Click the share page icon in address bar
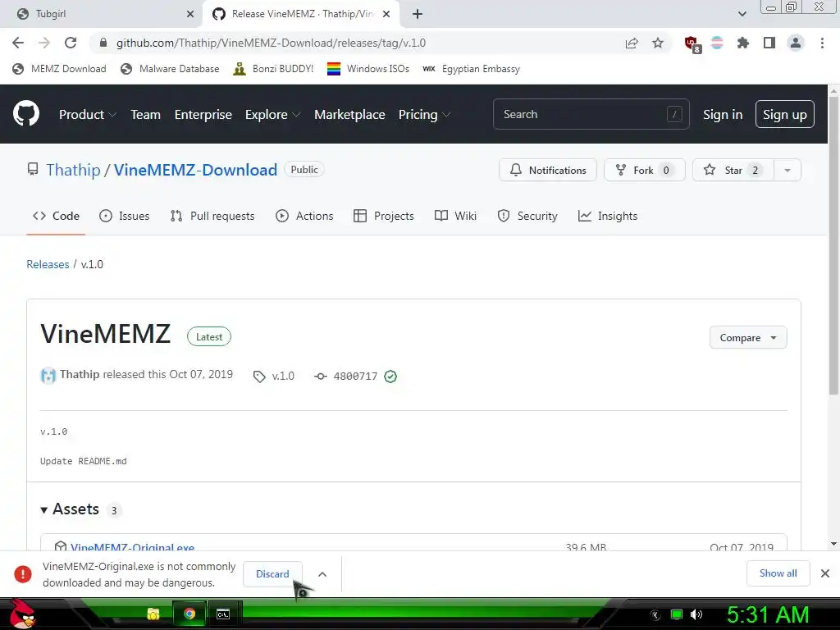The image size is (840, 630). click(632, 43)
